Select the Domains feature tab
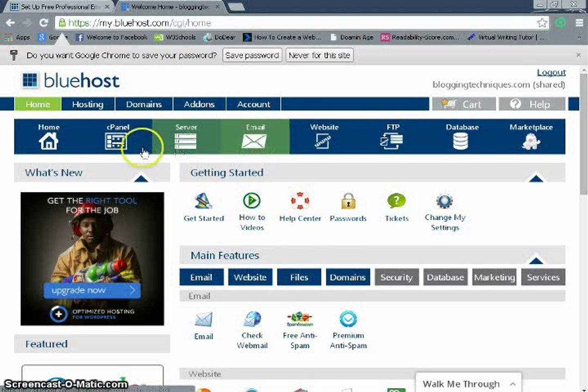The height and width of the screenshot is (392, 588). pyautogui.click(x=347, y=277)
